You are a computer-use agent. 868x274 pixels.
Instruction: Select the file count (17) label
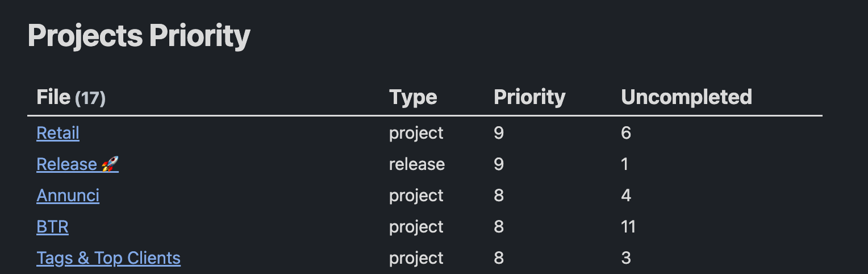tap(90, 98)
